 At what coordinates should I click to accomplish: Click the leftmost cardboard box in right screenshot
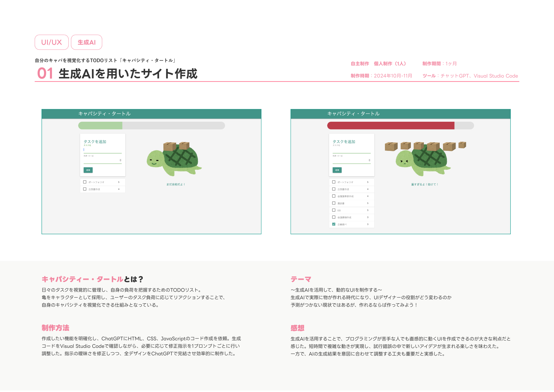click(x=391, y=147)
